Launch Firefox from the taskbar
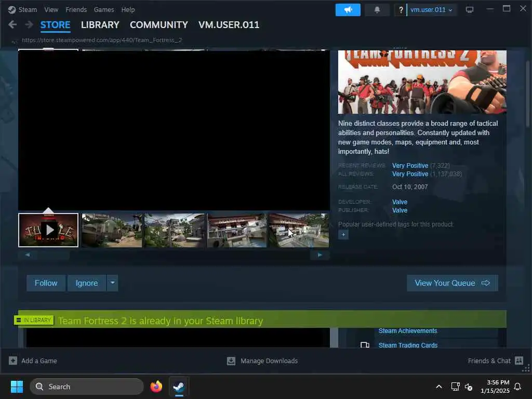This screenshot has height=399, width=532. tap(156, 387)
